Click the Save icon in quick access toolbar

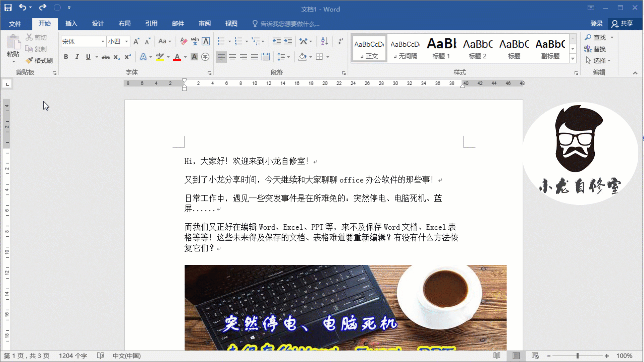[x=8, y=7]
